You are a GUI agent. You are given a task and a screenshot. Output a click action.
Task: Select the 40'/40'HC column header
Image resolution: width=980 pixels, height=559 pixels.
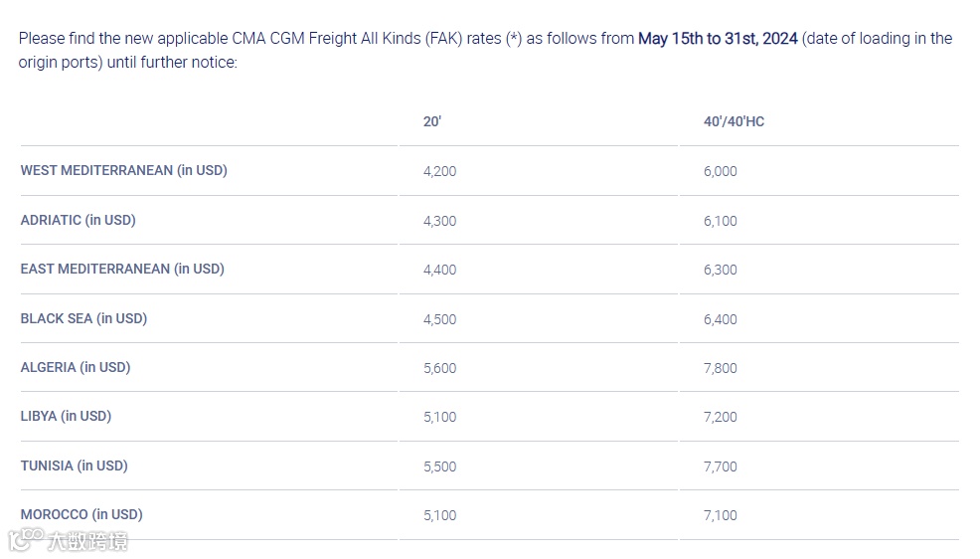point(734,121)
